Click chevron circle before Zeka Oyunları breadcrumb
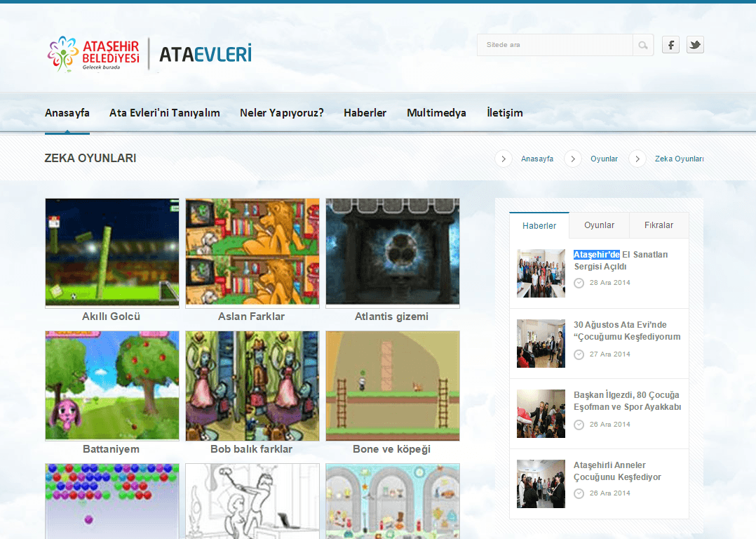Screen dimensions: 756x539 tap(637, 159)
